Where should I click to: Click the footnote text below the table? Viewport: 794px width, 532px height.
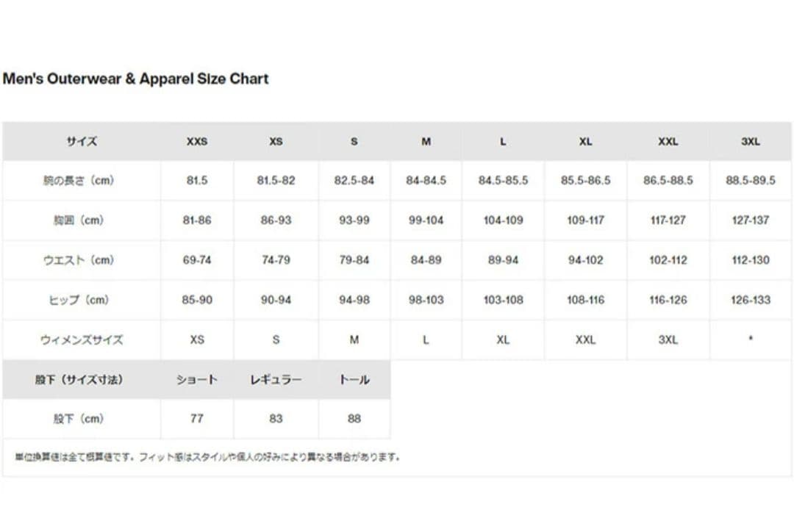[208, 457]
